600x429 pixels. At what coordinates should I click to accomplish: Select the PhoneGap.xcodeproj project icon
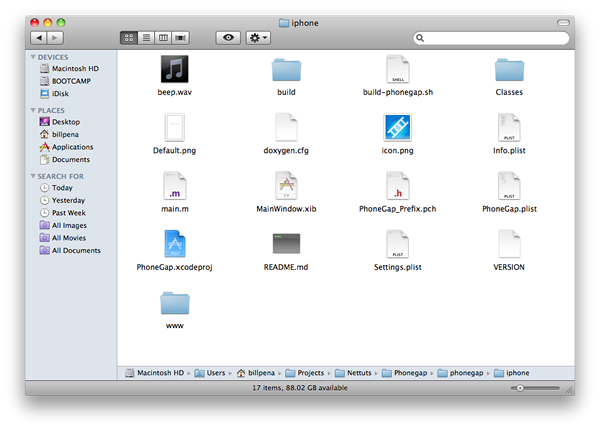[x=174, y=244]
